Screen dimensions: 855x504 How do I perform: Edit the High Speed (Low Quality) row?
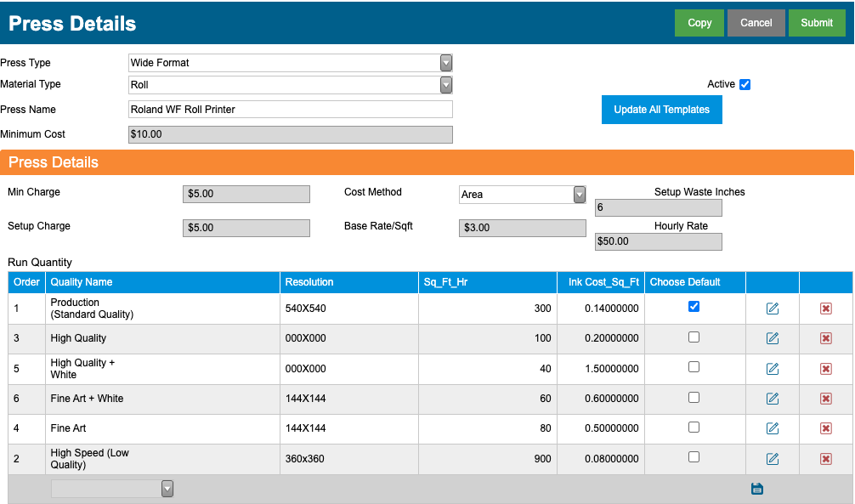point(772,459)
